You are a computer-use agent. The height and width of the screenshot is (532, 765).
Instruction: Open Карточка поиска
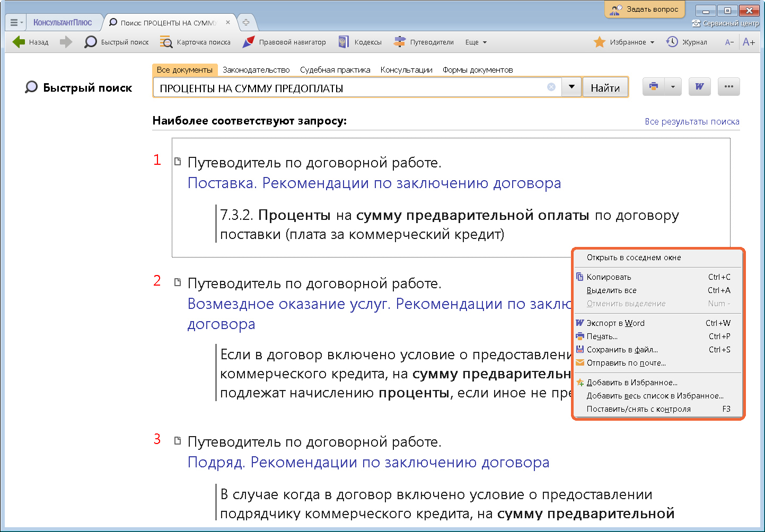(x=195, y=42)
